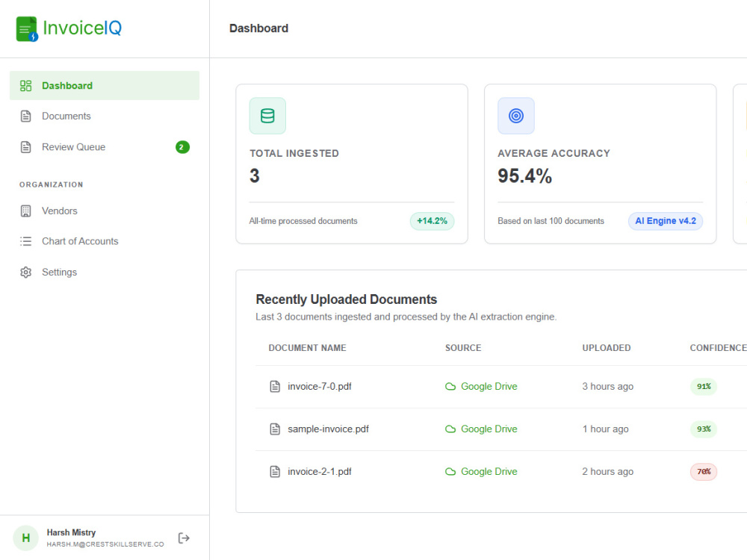Click the database icon on Total Ingested card
Screen dimensions: 747x560
(x=267, y=116)
